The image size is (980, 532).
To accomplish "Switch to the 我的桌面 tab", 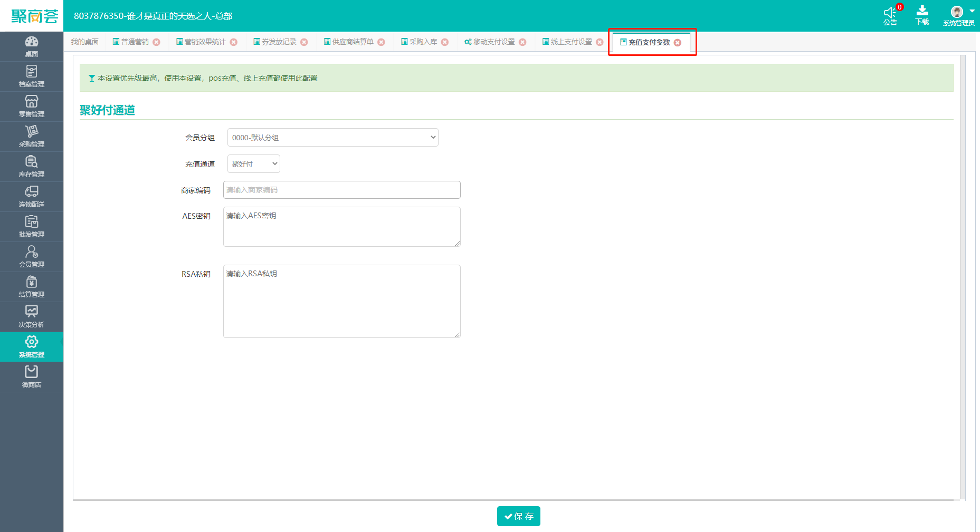I will pyautogui.click(x=85, y=42).
